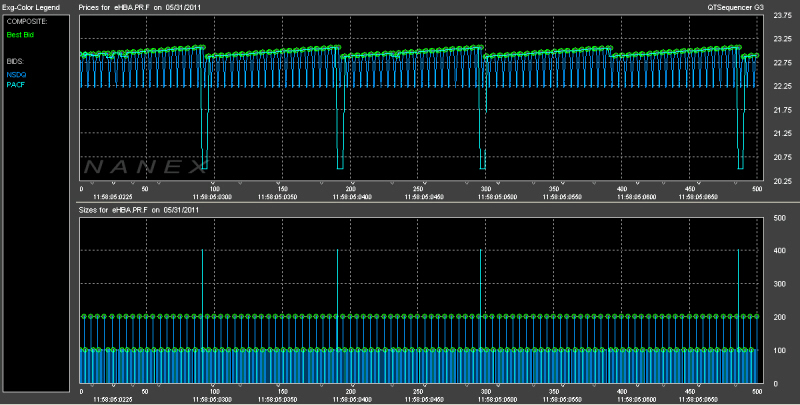Click tick label 400 under the sizes chart
Viewport: 800px width, 405px height.
[622, 392]
